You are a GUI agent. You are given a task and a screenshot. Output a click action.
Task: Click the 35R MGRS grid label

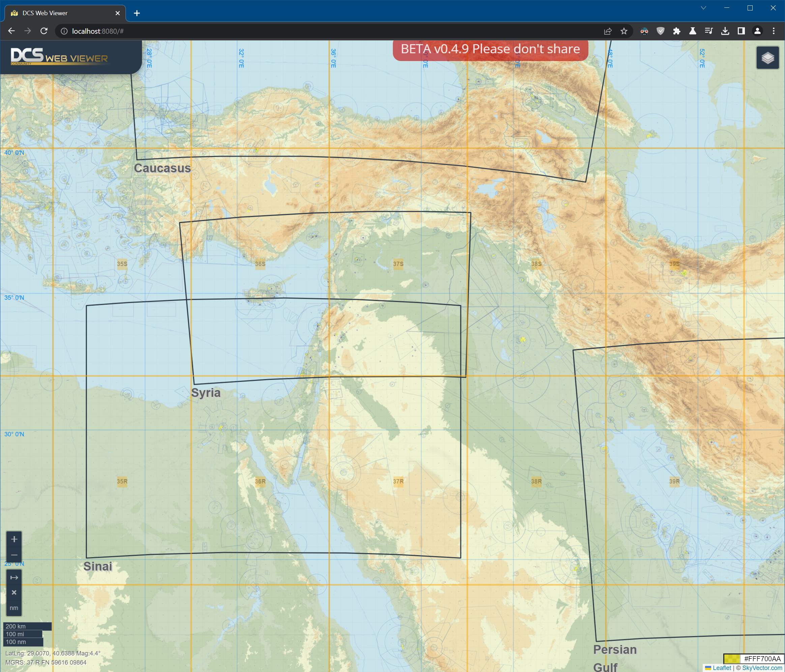click(122, 481)
